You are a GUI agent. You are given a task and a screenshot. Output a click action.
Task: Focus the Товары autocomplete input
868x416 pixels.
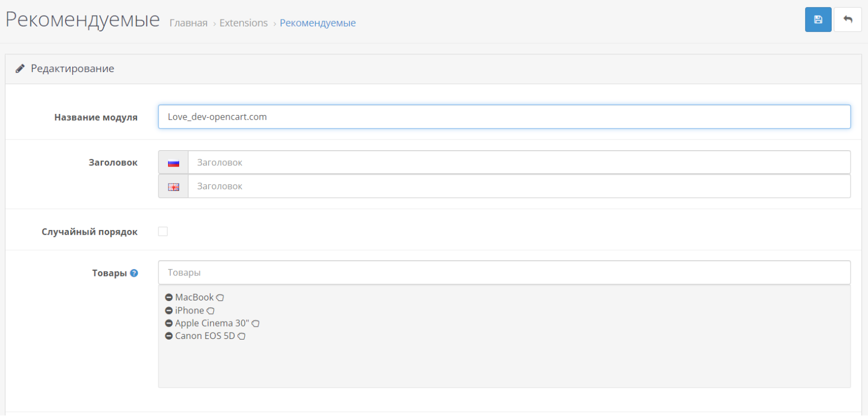tap(504, 272)
